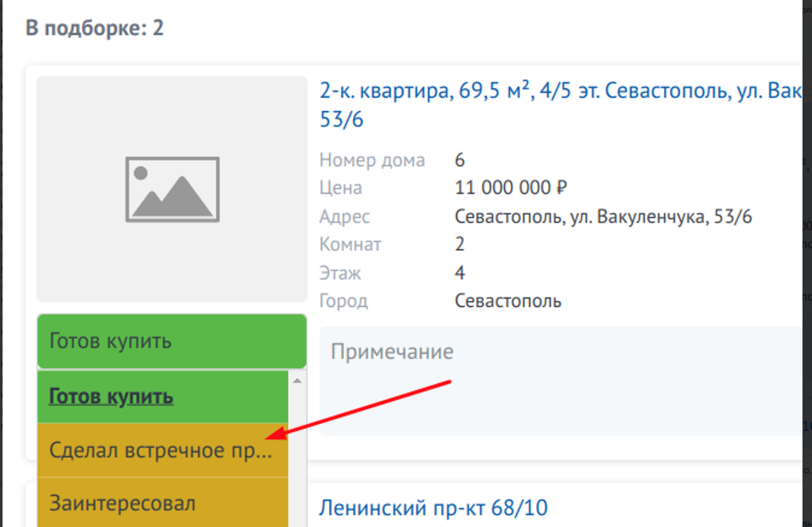Viewport: 812px width, 527px height.
Task: Click the 'В подборке: 2' heading
Action: 94,29
